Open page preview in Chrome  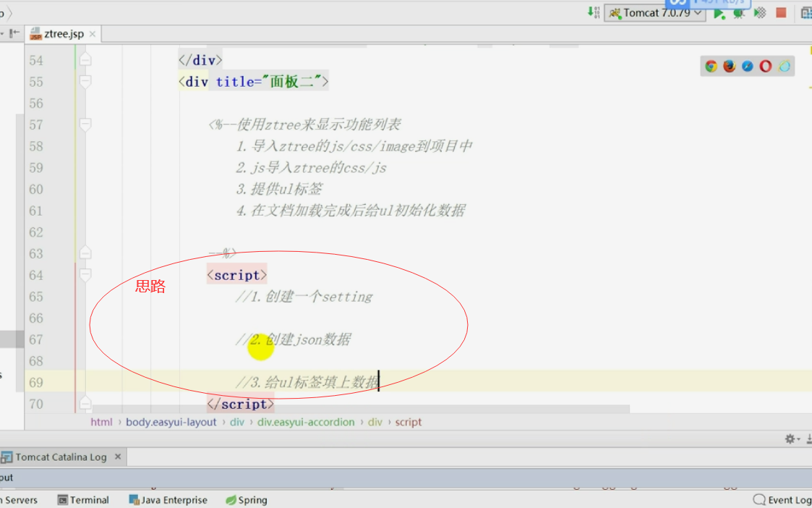point(711,66)
